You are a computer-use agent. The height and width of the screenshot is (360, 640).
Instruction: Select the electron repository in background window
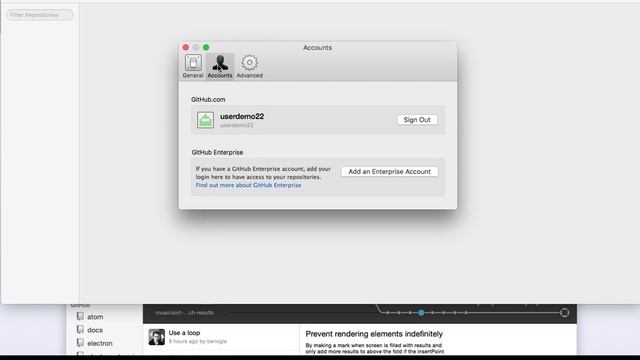100,343
